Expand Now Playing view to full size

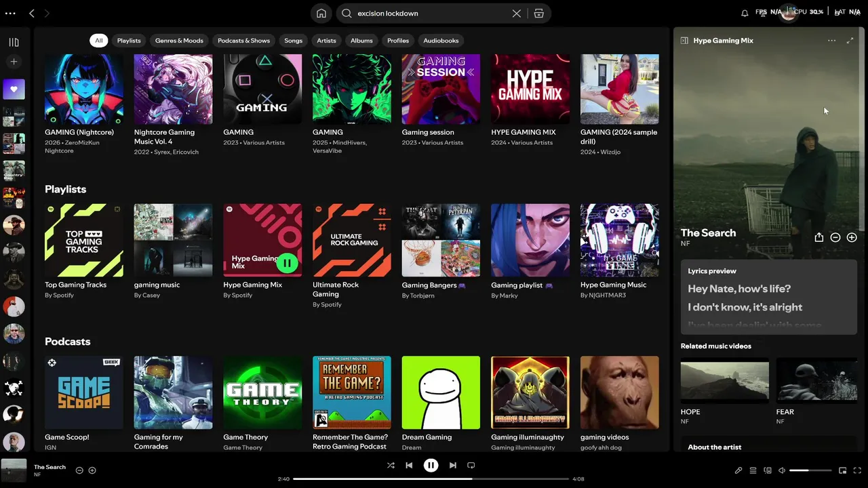click(x=850, y=41)
